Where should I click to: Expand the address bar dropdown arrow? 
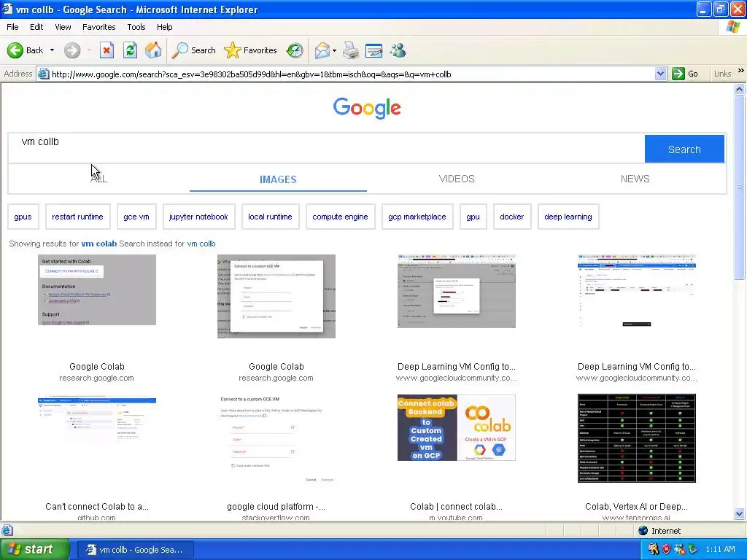click(x=660, y=74)
